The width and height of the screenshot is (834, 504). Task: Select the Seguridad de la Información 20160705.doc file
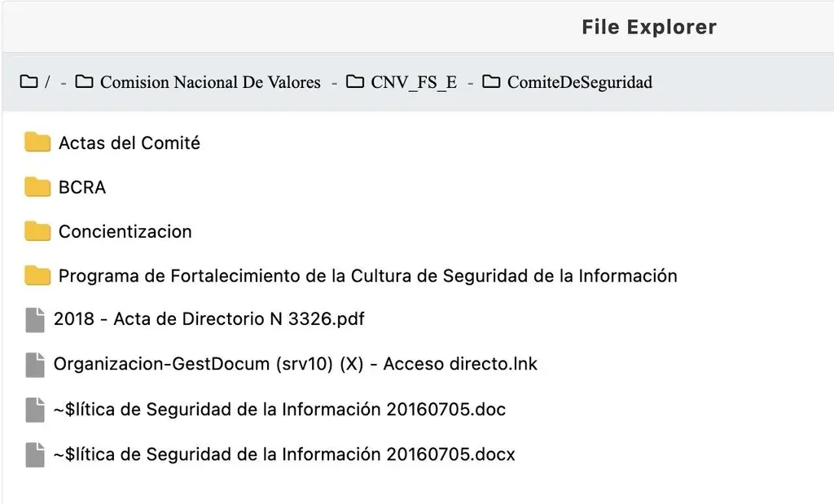(279, 409)
